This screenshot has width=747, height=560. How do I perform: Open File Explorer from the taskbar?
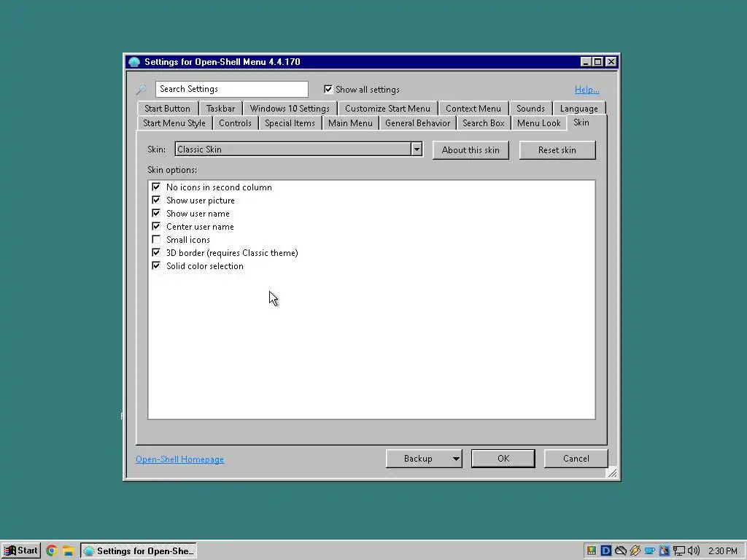(x=68, y=551)
